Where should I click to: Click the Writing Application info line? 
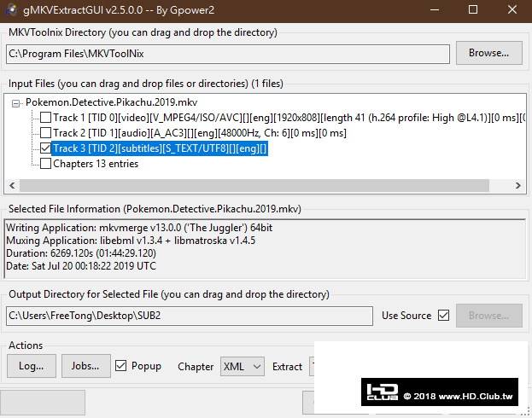coord(139,228)
